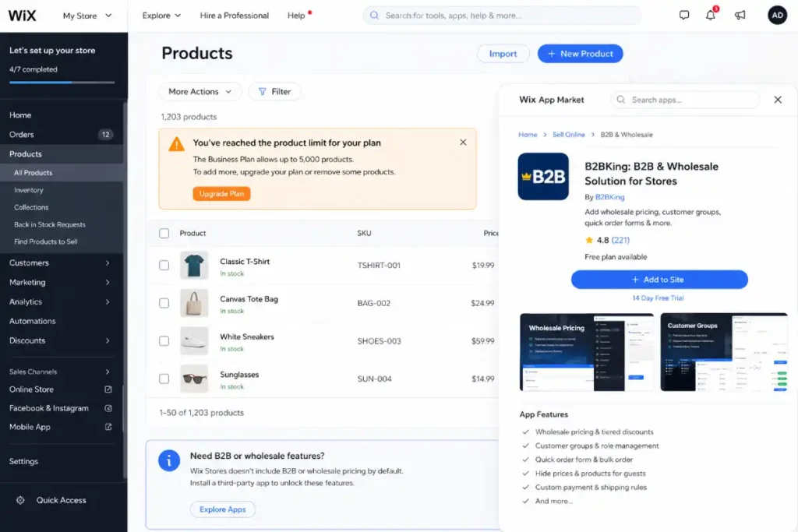The width and height of the screenshot is (798, 532).
Task: Open the Wholesale Pricing screenshot
Action: click(586, 352)
